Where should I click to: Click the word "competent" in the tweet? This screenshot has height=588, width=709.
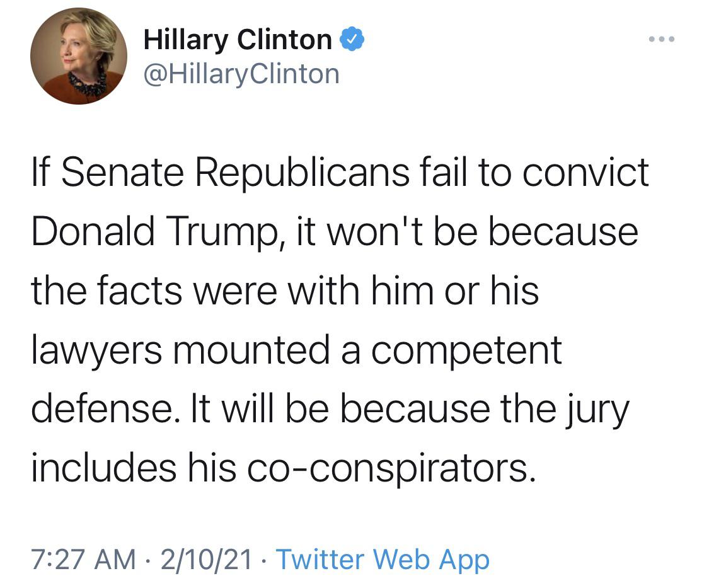click(x=466, y=350)
